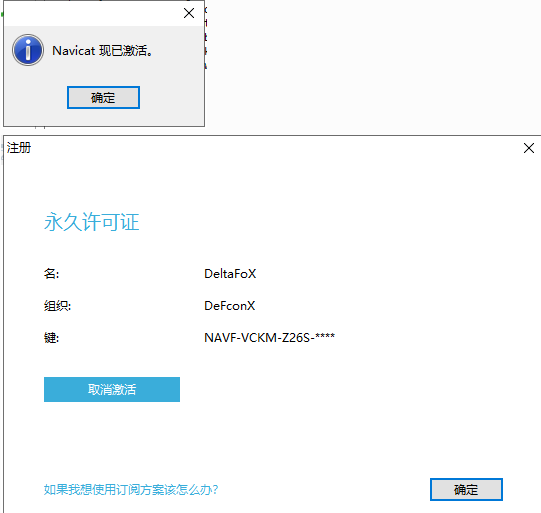Image resolution: width=541 pixels, height=513 pixels.
Task: Click the 永久许可证 heading
Action: click(91, 222)
